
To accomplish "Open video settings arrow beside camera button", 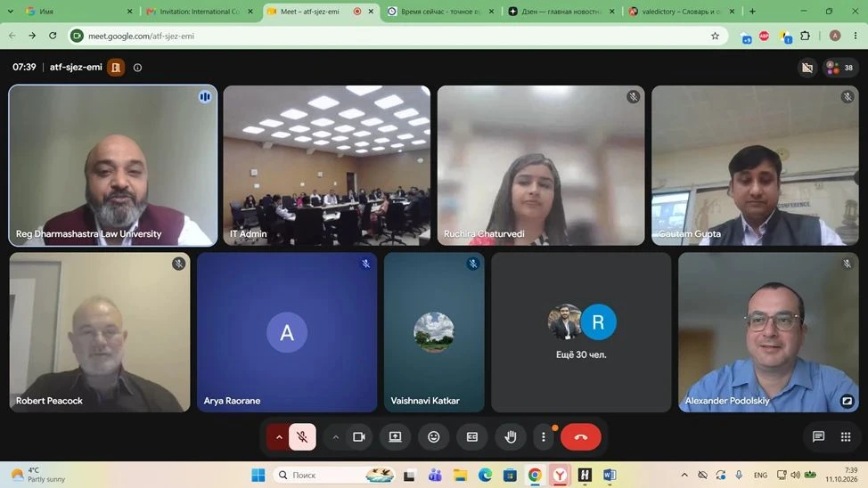I will pyautogui.click(x=335, y=436).
